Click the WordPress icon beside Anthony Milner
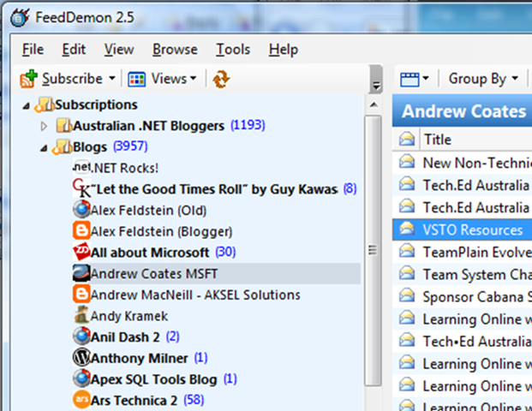Image resolution: width=532 pixels, height=411 pixels. [81, 358]
